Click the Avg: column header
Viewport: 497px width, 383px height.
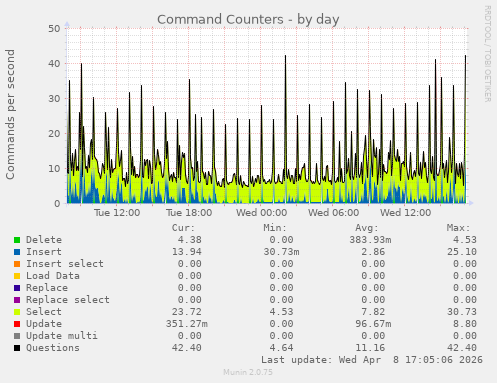pos(367,228)
